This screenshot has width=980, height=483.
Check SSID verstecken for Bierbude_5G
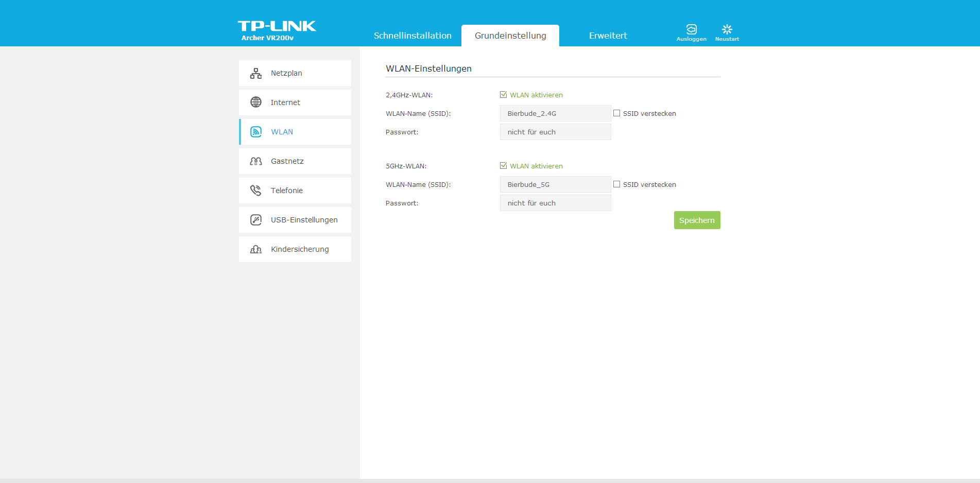click(616, 184)
